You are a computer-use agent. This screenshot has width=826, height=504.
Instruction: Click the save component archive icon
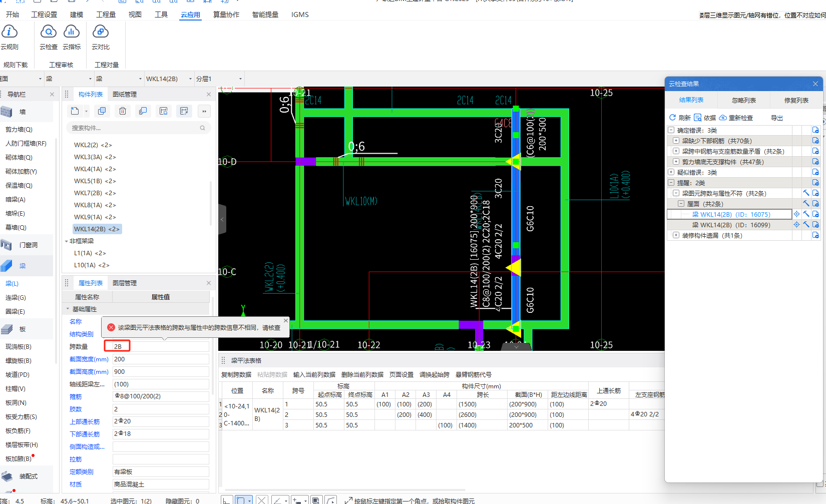point(163,111)
